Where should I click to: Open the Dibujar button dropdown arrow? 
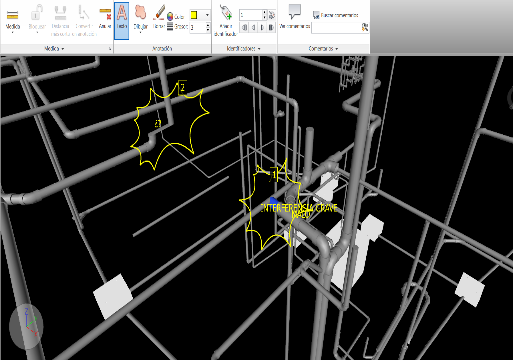pyautogui.click(x=141, y=32)
